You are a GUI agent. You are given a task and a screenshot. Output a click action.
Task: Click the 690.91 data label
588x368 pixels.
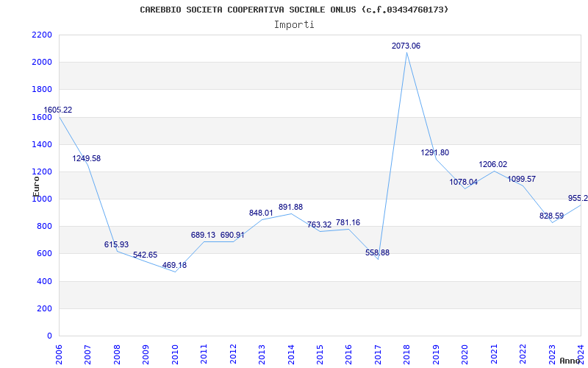click(232, 235)
